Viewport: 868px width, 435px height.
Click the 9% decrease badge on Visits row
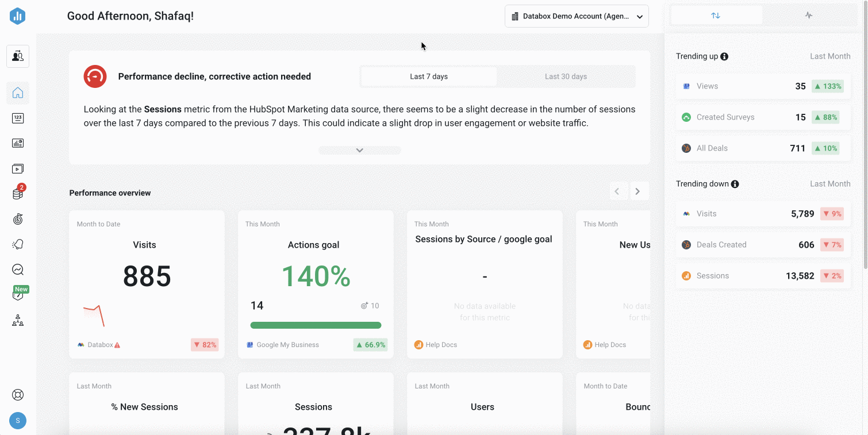tap(832, 214)
